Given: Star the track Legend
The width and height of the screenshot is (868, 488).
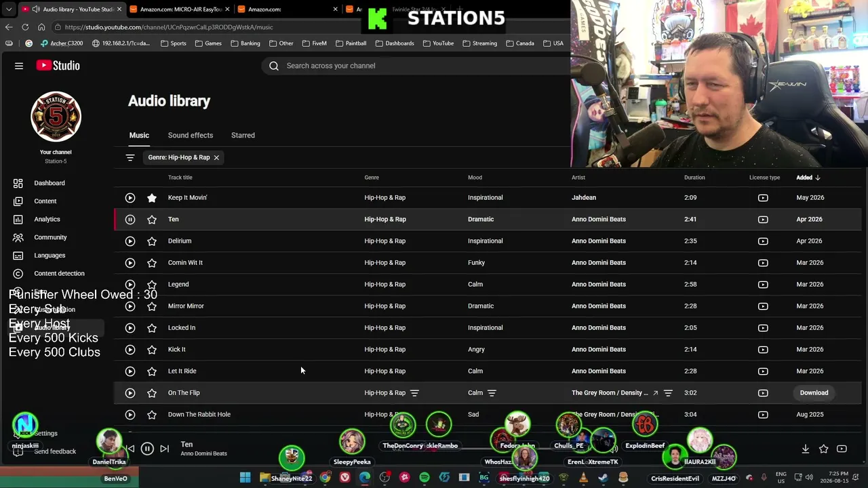Looking at the screenshot, I should (152, 285).
